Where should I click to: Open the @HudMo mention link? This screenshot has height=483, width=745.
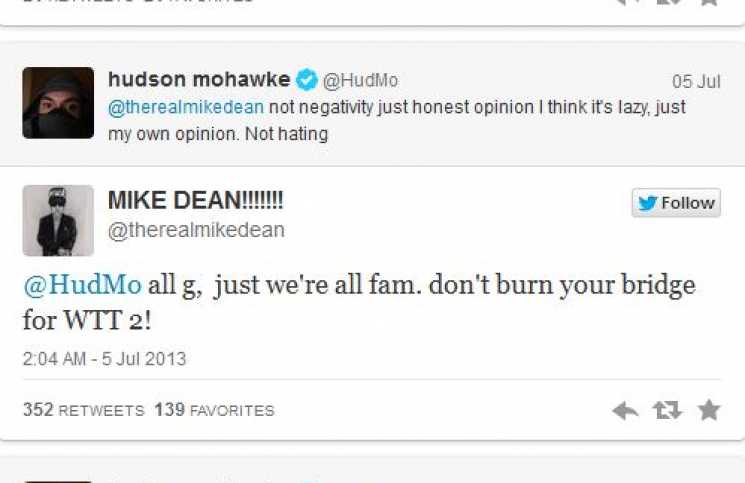(x=82, y=285)
